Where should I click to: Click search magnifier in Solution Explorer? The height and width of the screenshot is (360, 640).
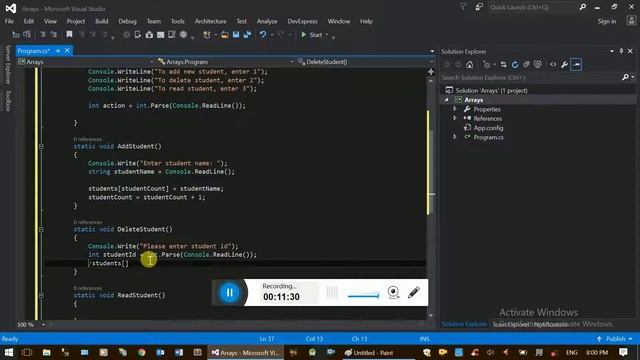pyautogui.click(x=625, y=77)
